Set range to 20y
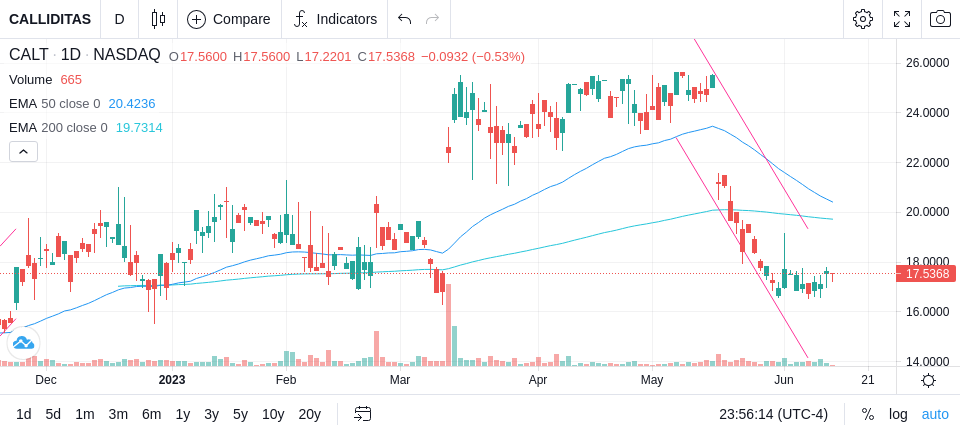The image size is (960, 433). [x=309, y=414]
